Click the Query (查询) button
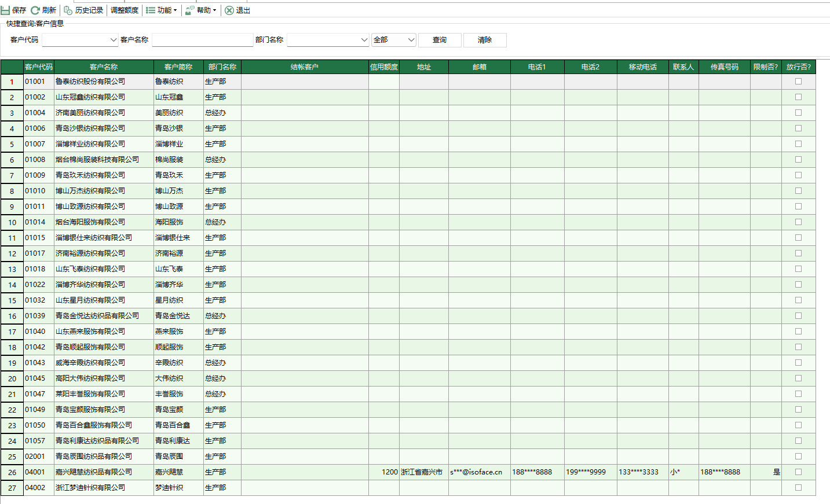Screen dimensions: 830x504 click(x=440, y=40)
